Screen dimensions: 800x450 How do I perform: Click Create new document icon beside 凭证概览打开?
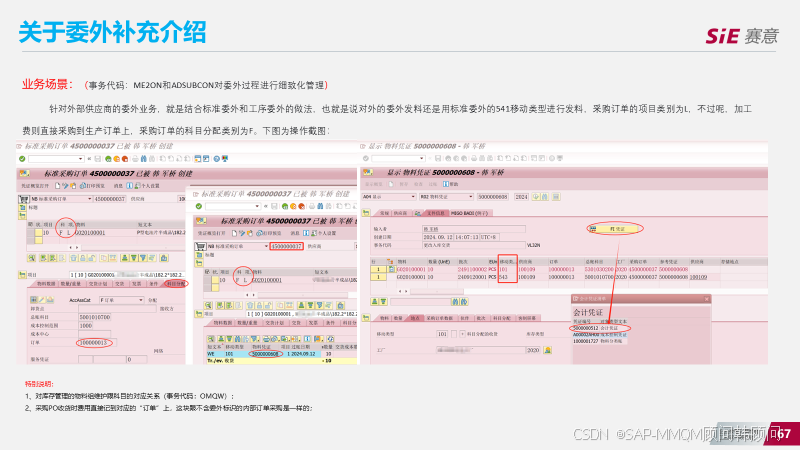(x=57, y=186)
